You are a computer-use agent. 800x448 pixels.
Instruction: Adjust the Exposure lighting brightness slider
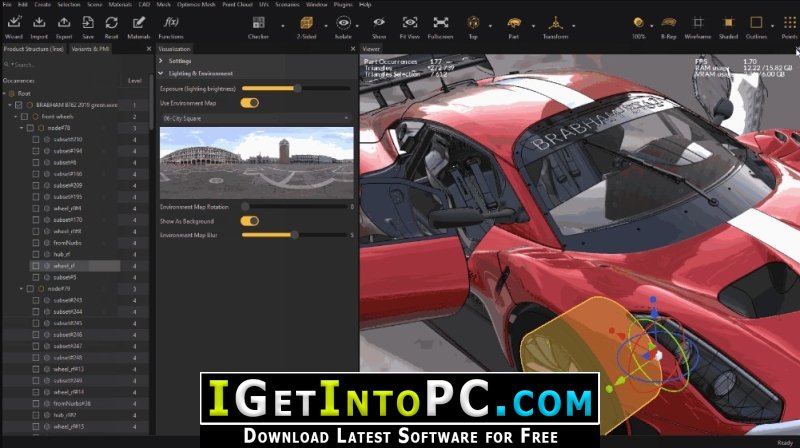coord(297,88)
